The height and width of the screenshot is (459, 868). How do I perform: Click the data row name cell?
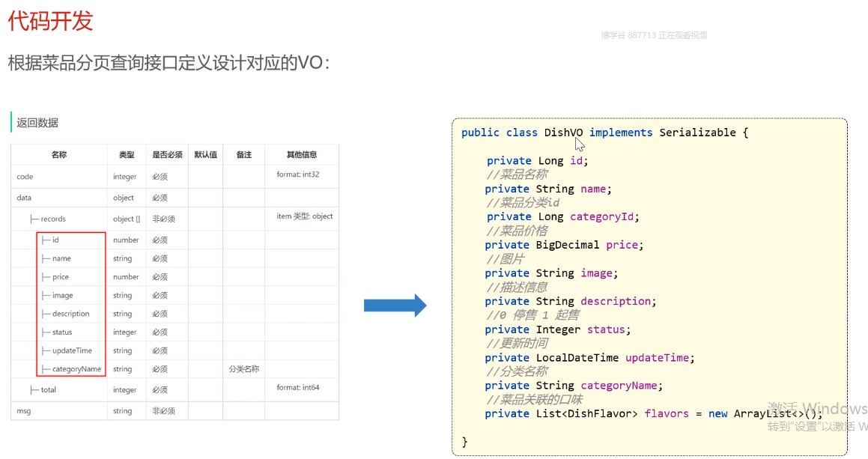pos(25,198)
